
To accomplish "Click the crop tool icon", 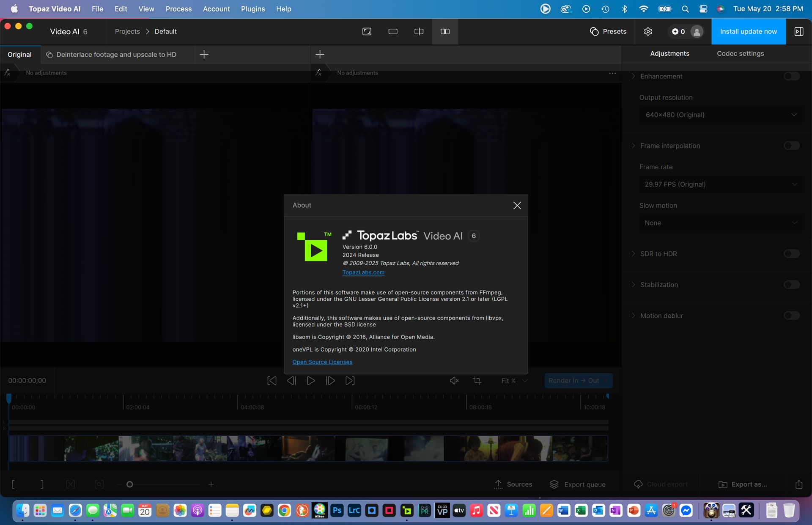I will [x=477, y=381].
